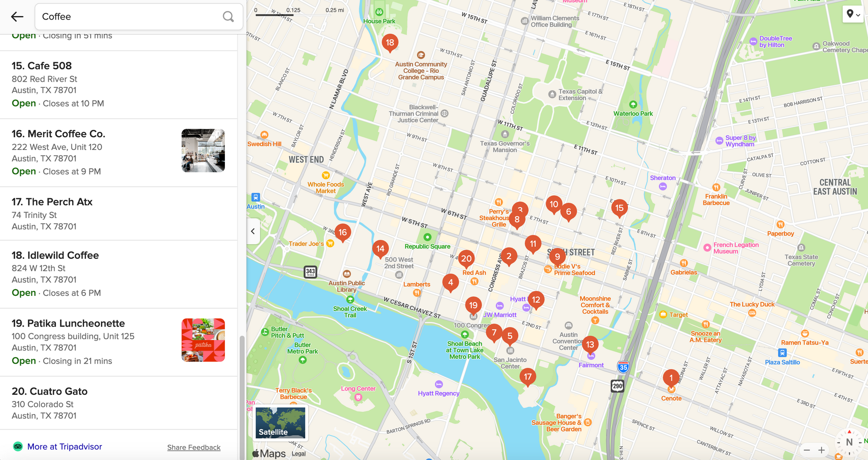The image size is (868, 460).
Task: Click the Tripadvisor owl logo
Action: coord(18,447)
